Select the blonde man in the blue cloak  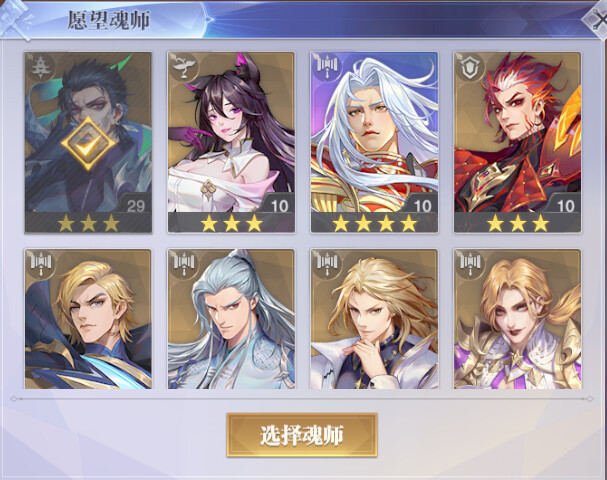[x=88, y=319]
